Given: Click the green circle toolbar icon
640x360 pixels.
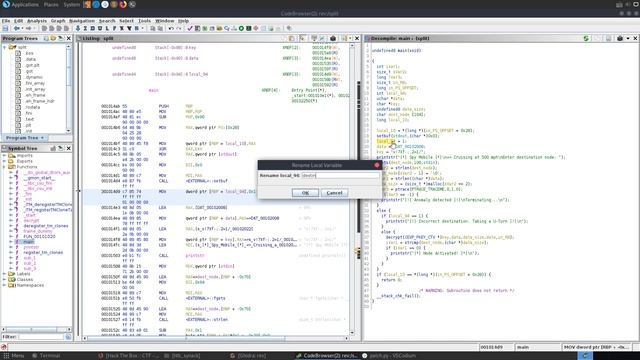Looking at the screenshot, I should click(x=241, y=29).
